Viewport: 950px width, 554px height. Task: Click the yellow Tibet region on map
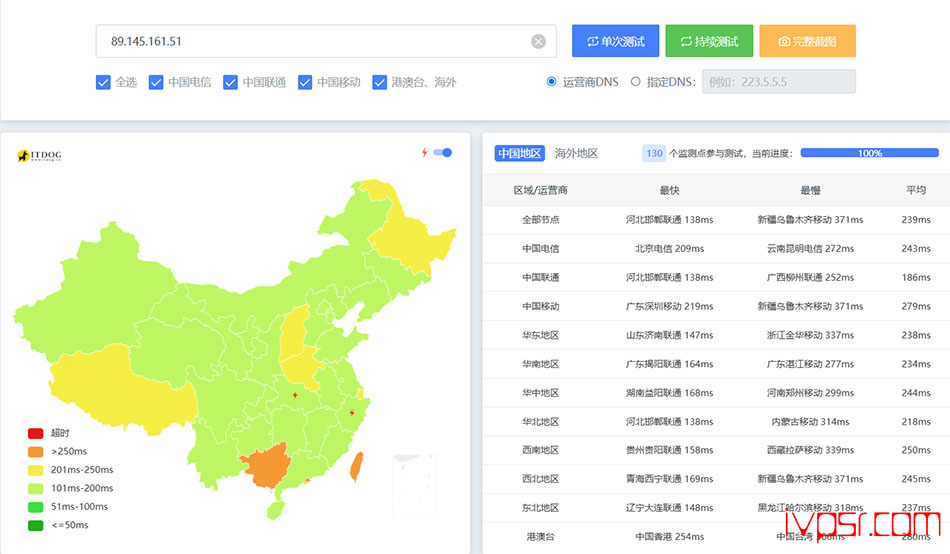121,388
